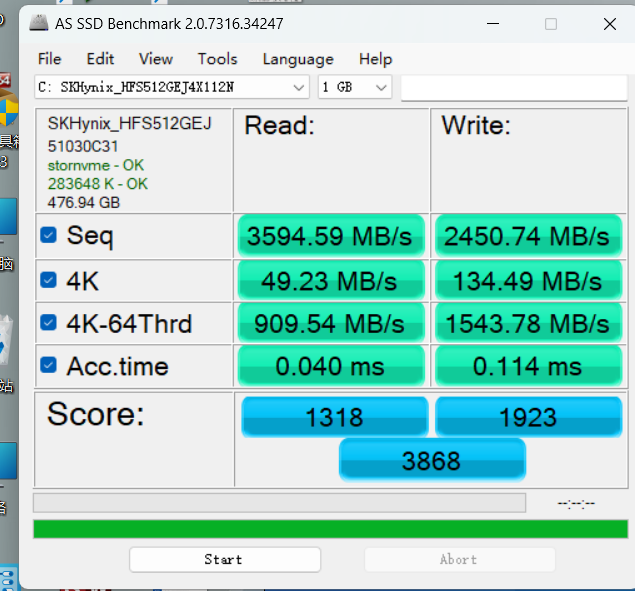Click the elapsed time indicator --:--:--
Image resolution: width=635 pixels, height=591 pixels.
[x=576, y=504]
